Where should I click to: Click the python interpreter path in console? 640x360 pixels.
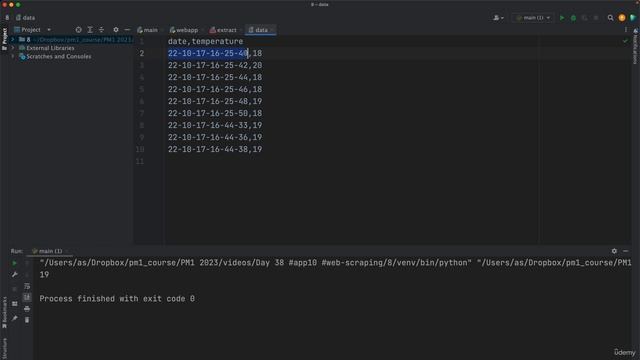[x=256, y=263]
